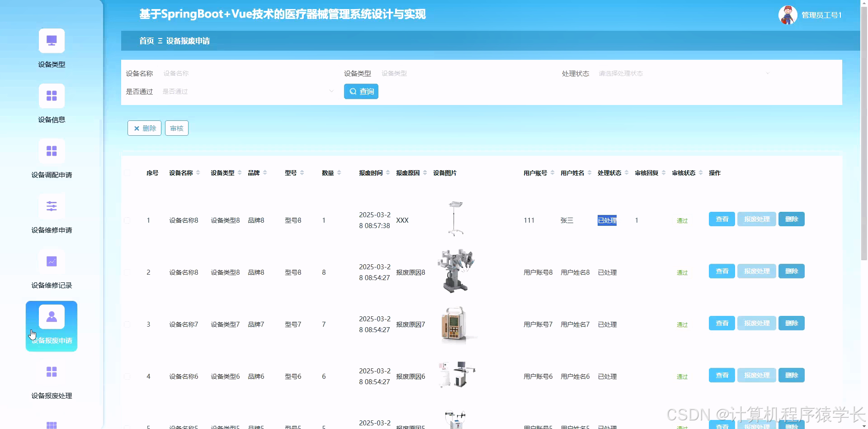Click the 审核 button above the table
Screen dimensions: 868x429
[176, 128]
